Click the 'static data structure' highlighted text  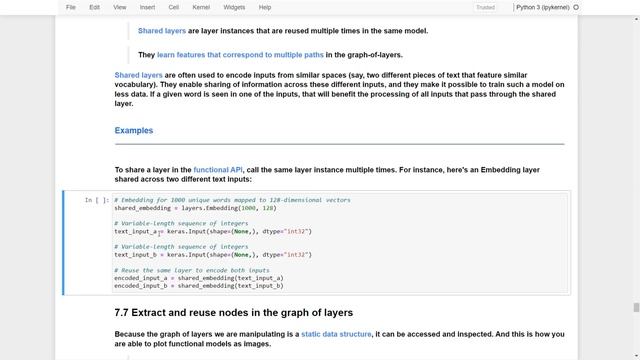pos(336,334)
